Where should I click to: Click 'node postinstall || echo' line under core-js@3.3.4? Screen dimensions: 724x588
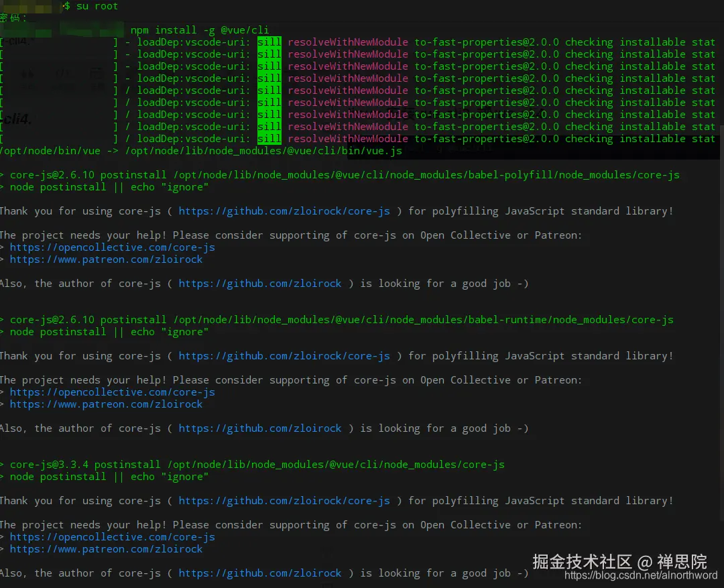click(x=105, y=477)
